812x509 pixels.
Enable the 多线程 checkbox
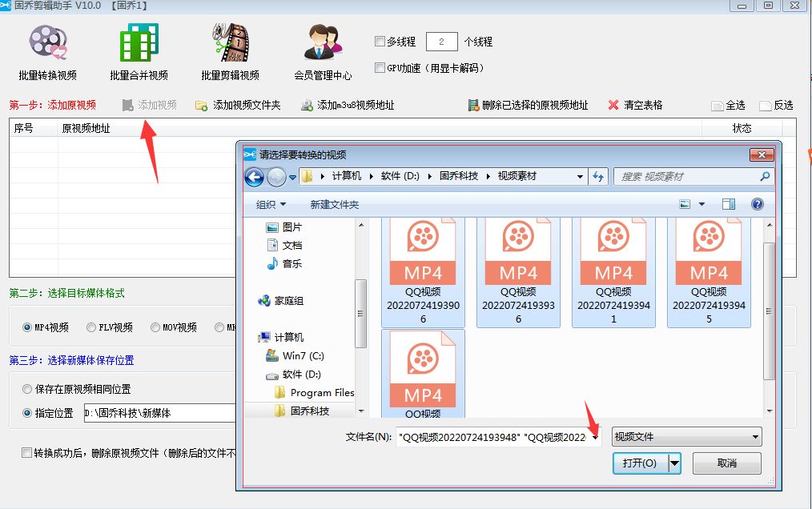380,41
